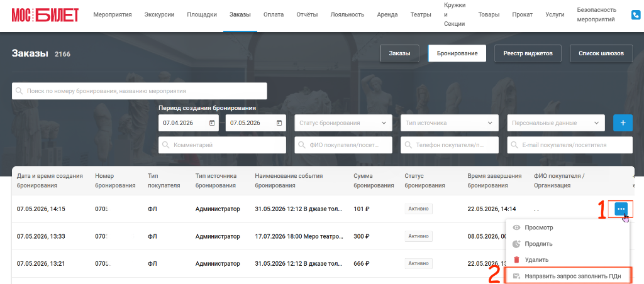Open calendar picker for start date 07.04.2026

[212, 123]
